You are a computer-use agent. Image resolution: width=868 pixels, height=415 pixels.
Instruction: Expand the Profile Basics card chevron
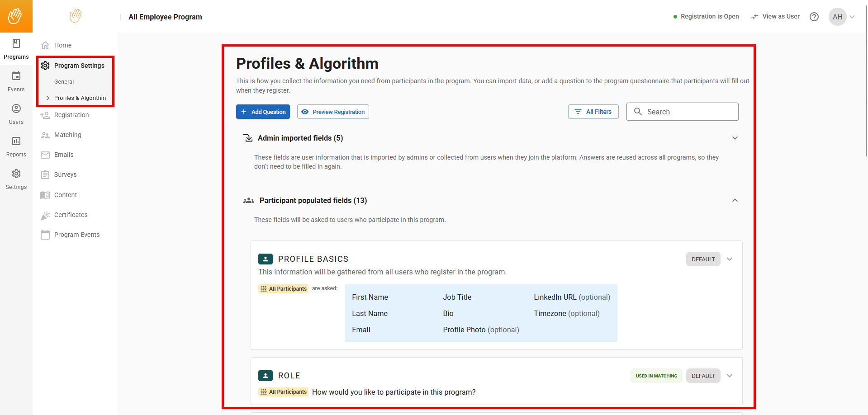point(730,259)
